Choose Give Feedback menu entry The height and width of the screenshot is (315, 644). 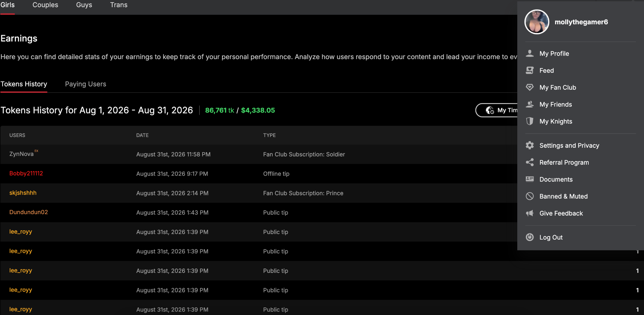tap(561, 213)
